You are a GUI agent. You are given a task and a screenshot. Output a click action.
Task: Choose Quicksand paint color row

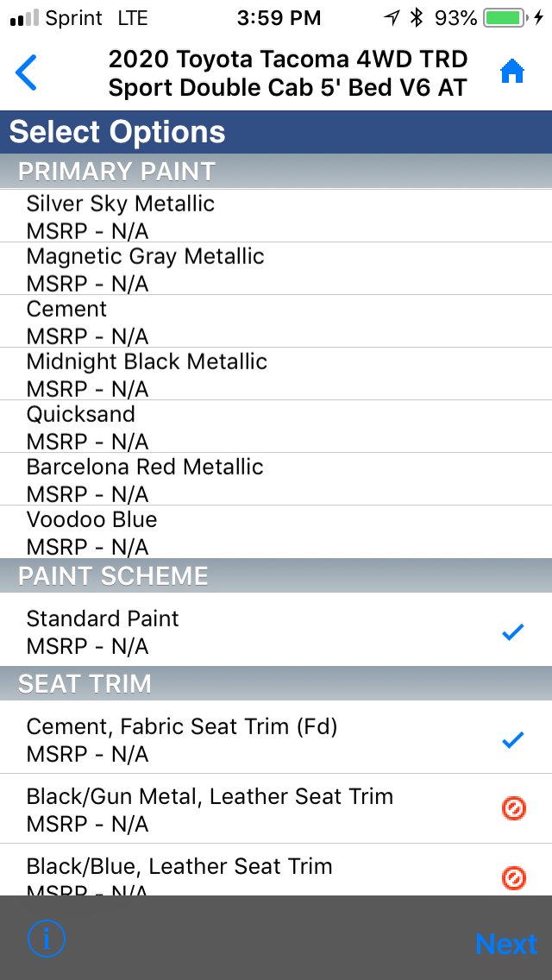pyautogui.click(x=276, y=427)
